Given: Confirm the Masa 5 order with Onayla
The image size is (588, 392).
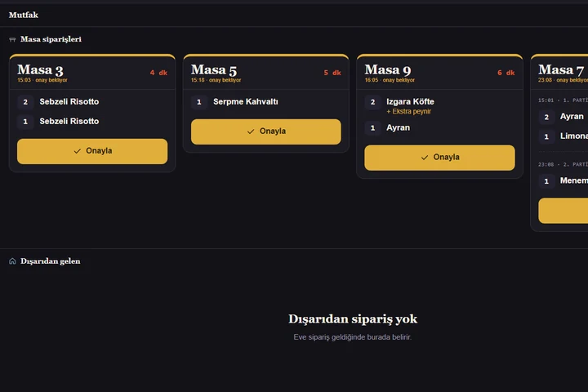Looking at the screenshot, I should coord(266,131).
